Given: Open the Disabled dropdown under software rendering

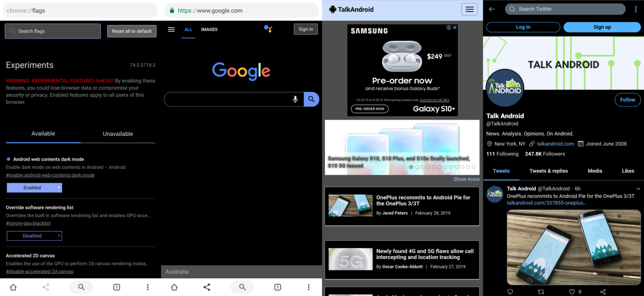Looking at the screenshot, I should tap(34, 235).
